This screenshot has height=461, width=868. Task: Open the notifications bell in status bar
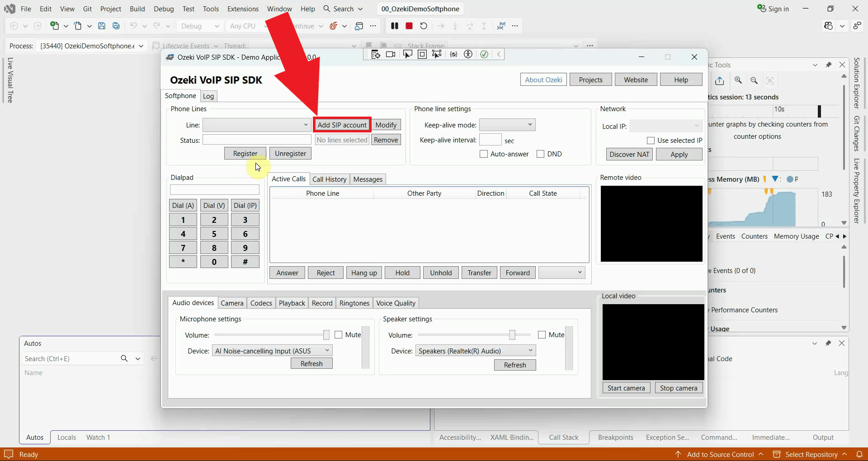pos(859,454)
